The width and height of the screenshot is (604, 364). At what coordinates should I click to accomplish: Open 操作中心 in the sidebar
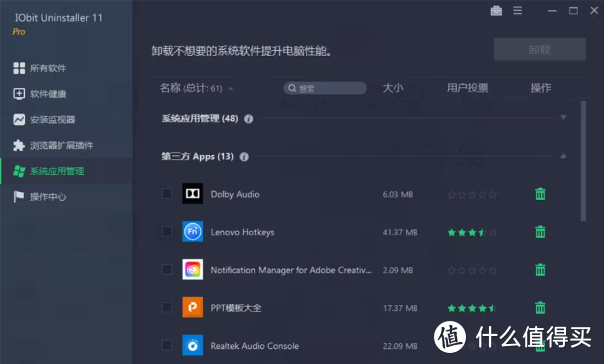click(x=40, y=197)
